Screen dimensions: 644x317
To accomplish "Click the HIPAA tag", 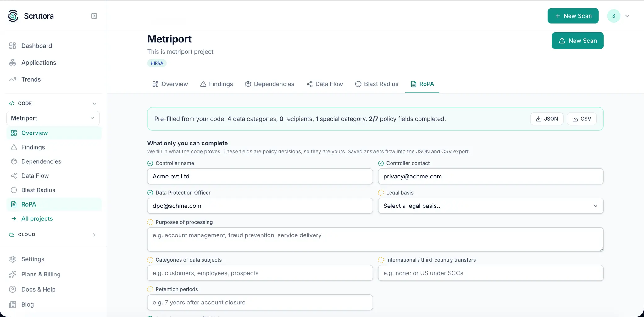I will coord(157,63).
